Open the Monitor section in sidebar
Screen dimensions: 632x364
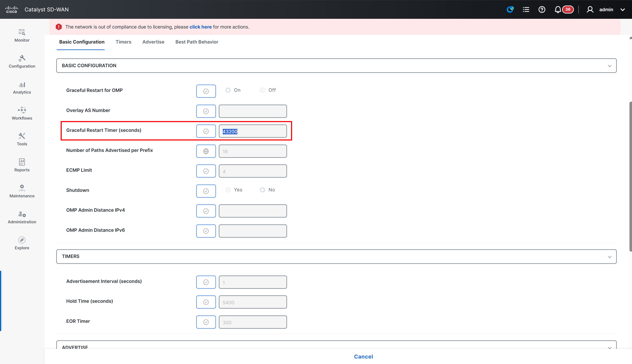coord(22,35)
